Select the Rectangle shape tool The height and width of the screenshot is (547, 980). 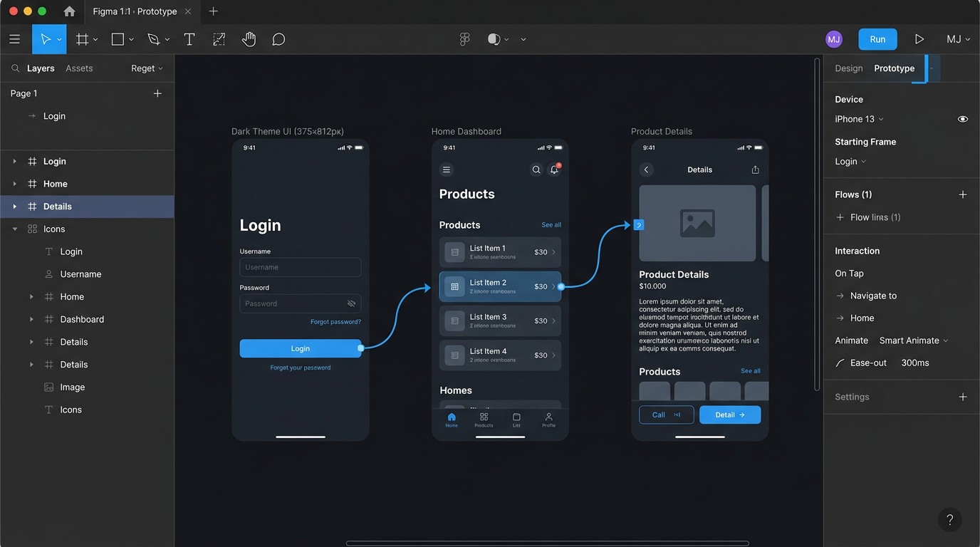(118, 39)
